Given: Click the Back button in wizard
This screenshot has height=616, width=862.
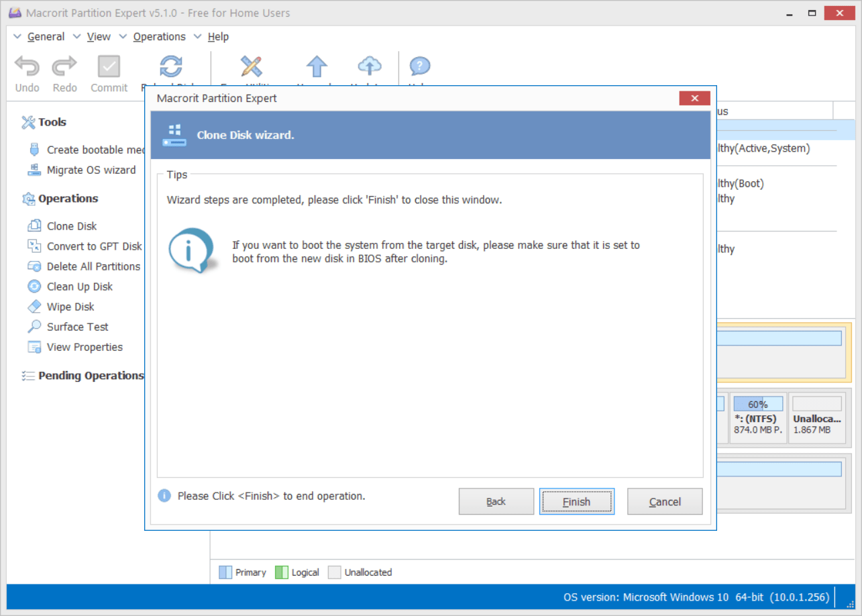Looking at the screenshot, I should click(496, 501).
